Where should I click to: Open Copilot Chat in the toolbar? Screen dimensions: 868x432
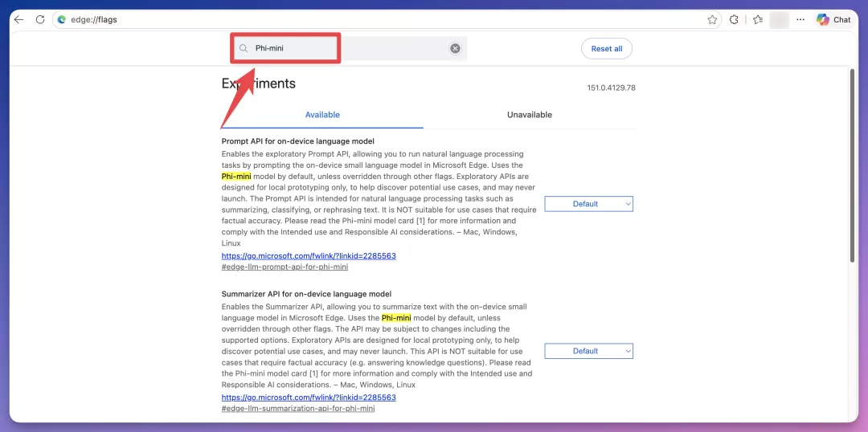[833, 19]
